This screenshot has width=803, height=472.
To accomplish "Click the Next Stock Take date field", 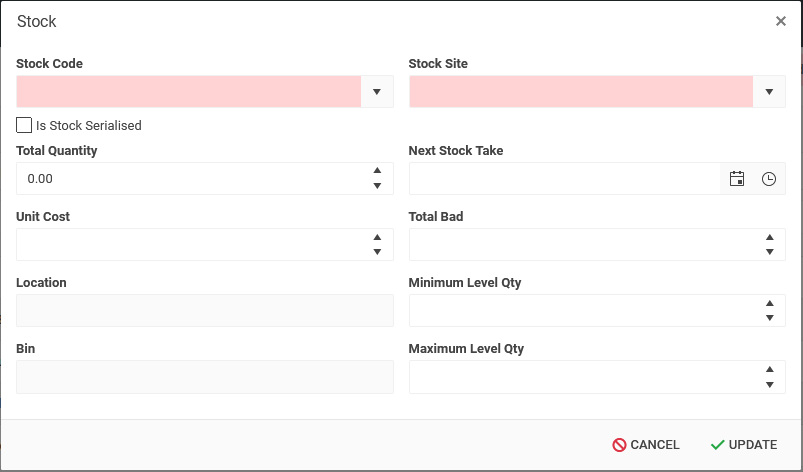I will pyautogui.click(x=564, y=179).
